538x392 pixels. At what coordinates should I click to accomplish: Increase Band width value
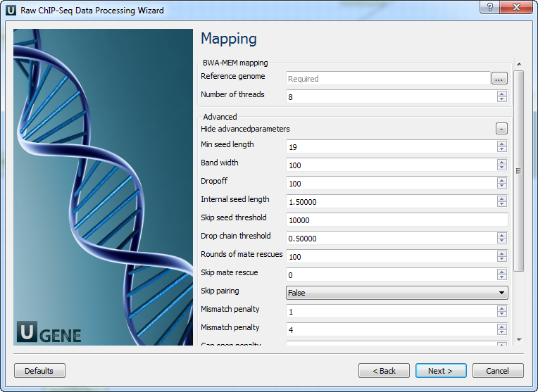pos(501,162)
